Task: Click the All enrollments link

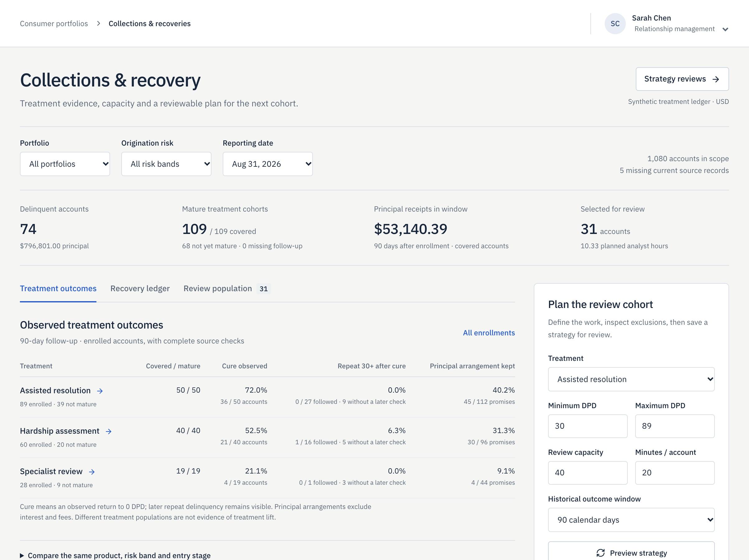Action: pos(489,333)
